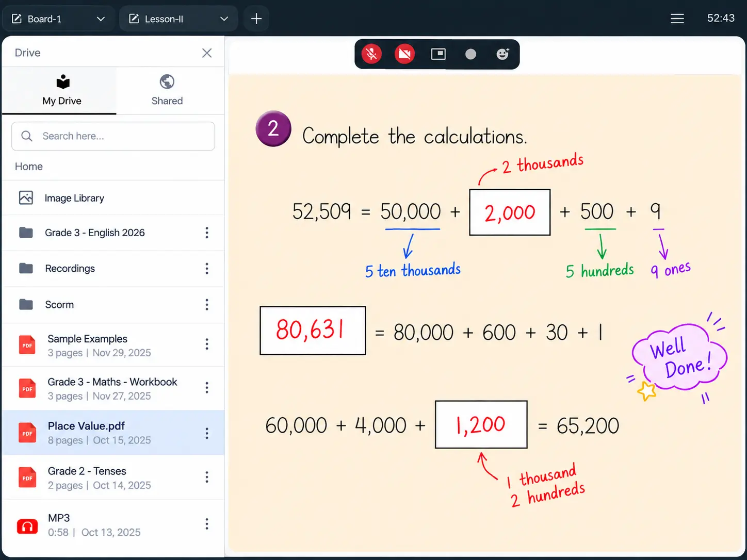The width and height of the screenshot is (747, 560).
Task: Expand the Lesson-II dropdown
Action: pyautogui.click(x=224, y=19)
